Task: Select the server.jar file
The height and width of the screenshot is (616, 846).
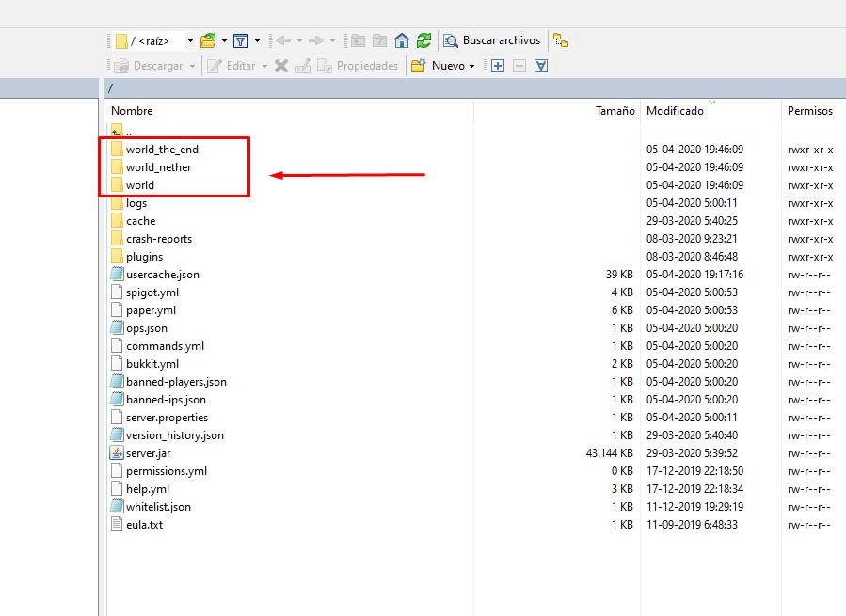Action: pyautogui.click(x=141, y=452)
